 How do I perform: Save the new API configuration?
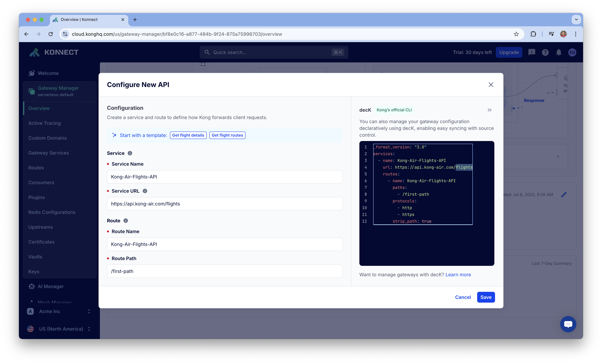click(486, 297)
